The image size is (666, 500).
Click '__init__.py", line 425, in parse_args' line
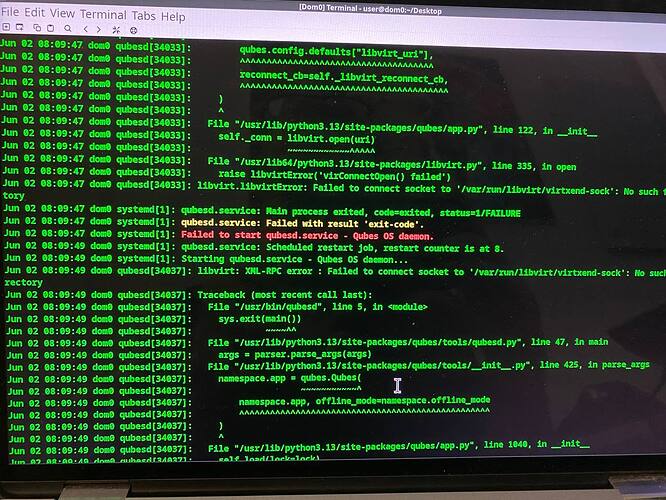point(429,365)
